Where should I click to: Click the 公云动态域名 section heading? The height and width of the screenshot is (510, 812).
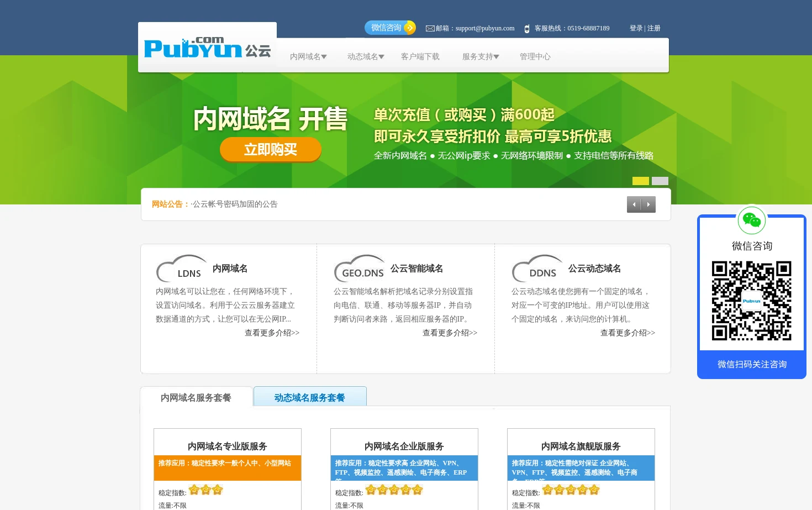595,268
